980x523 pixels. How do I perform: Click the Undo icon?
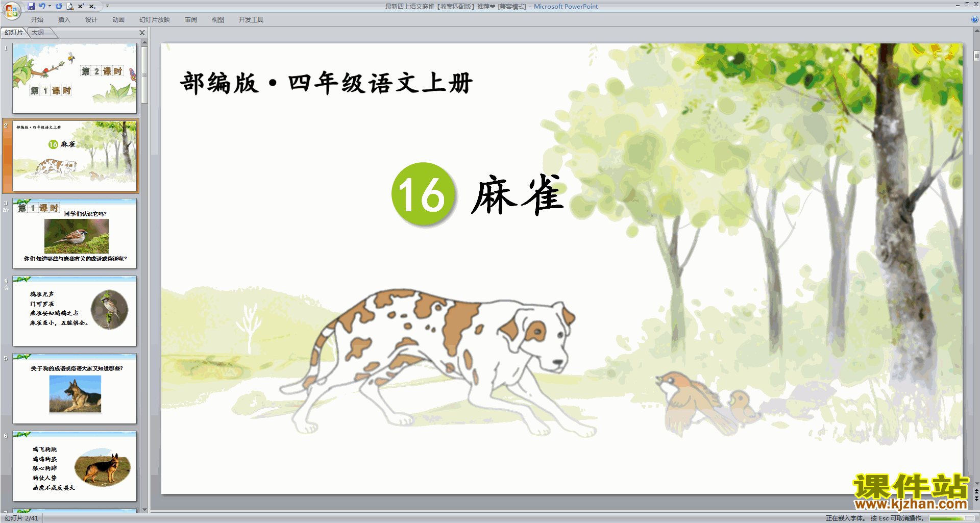point(42,6)
